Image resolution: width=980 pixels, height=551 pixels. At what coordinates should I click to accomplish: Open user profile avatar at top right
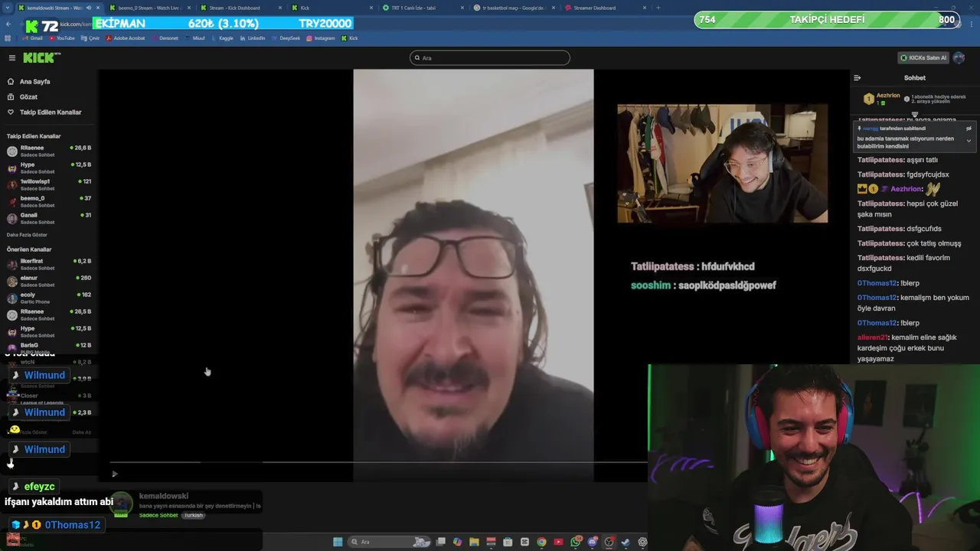[959, 57]
